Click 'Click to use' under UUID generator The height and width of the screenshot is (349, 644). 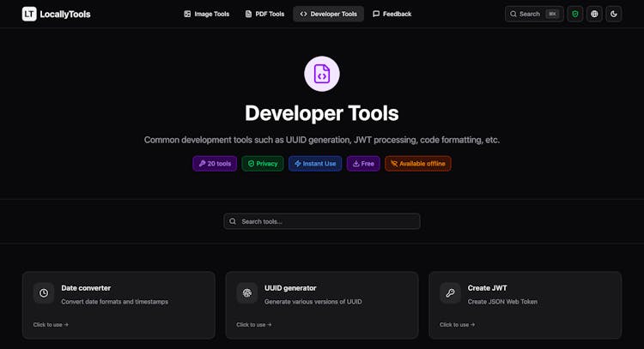[x=254, y=324]
